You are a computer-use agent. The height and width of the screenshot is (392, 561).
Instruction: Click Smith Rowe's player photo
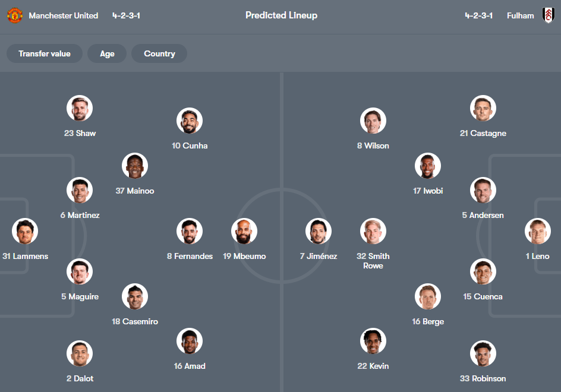(373, 231)
